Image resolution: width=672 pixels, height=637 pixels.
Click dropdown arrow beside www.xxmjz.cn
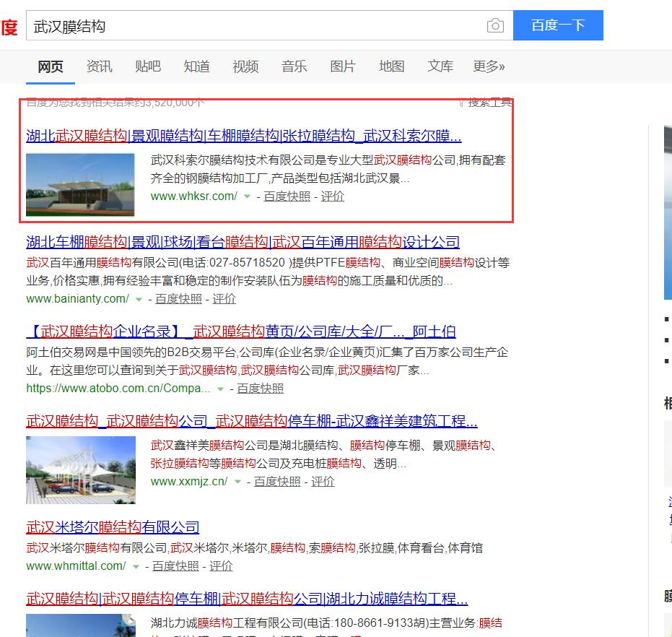click(x=237, y=482)
